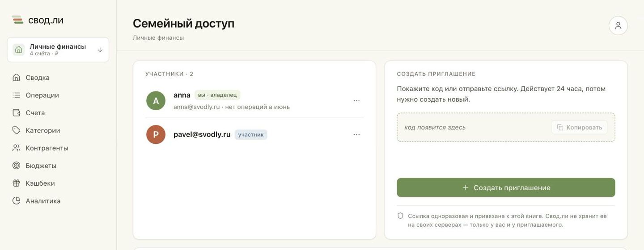
Task: Click 'pavel@svodly.ru' participant name
Action: 202,134
